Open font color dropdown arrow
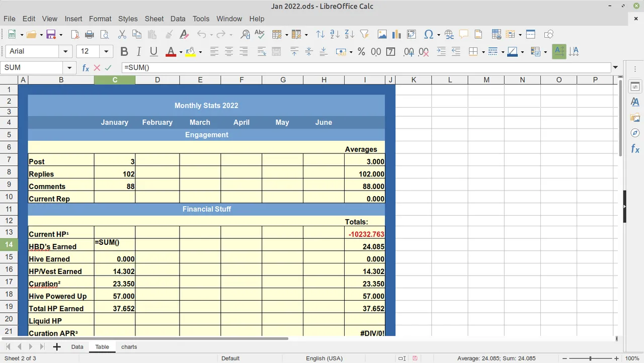The height and width of the screenshot is (363, 644). [x=181, y=52]
